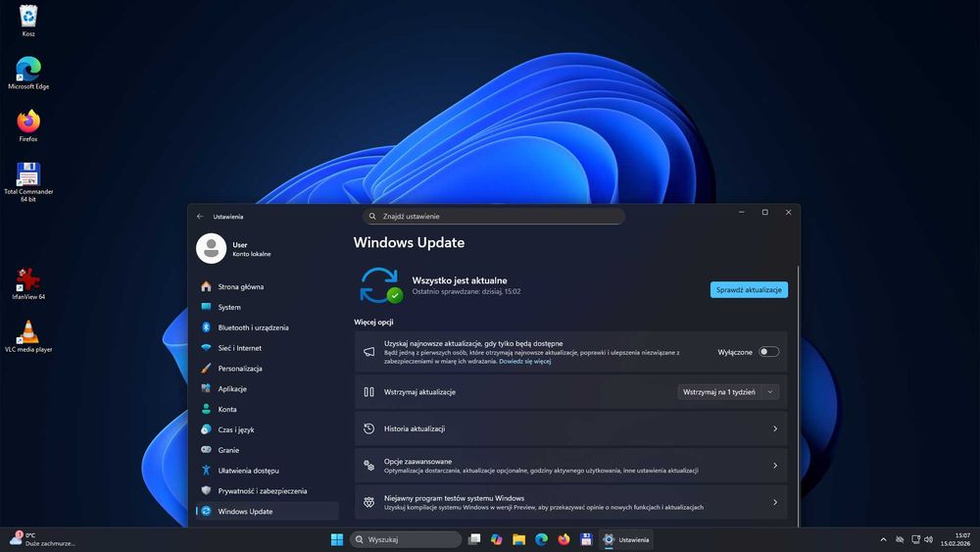Open the Dowiedz się więcej link

click(x=525, y=362)
